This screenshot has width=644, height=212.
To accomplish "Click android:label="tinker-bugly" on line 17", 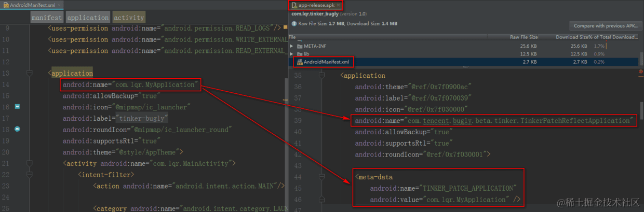I will tap(115, 118).
